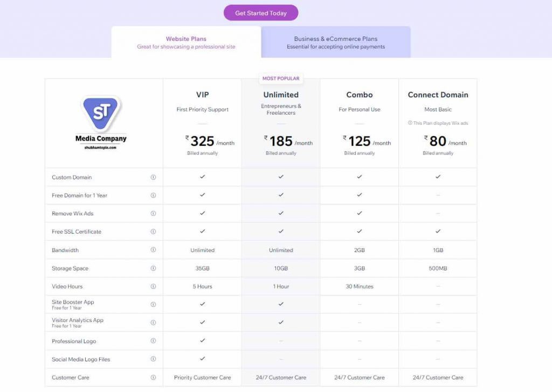The image size is (552, 392).
Task: Show info tooltip for Free SSL Certificate
Action: 153,232
